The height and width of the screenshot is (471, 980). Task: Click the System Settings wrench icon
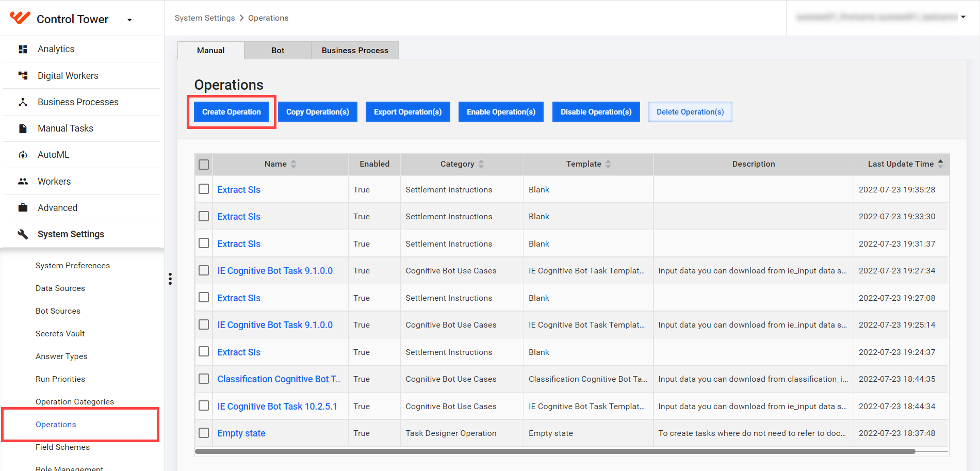tap(23, 234)
